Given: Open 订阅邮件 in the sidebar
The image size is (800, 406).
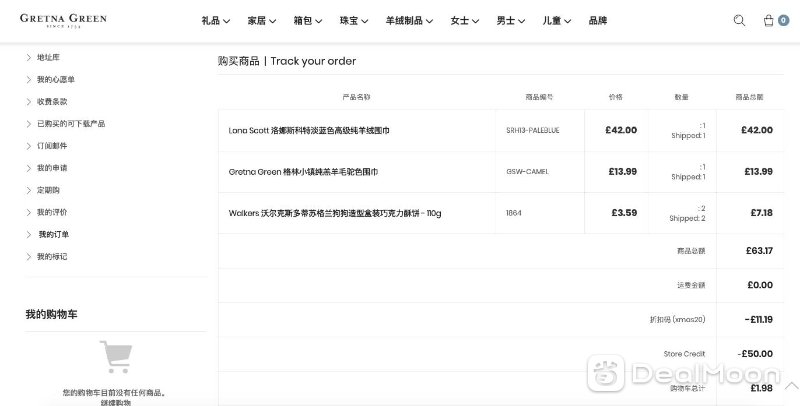Looking at the screenshot, I should click(x=52, y=146).
